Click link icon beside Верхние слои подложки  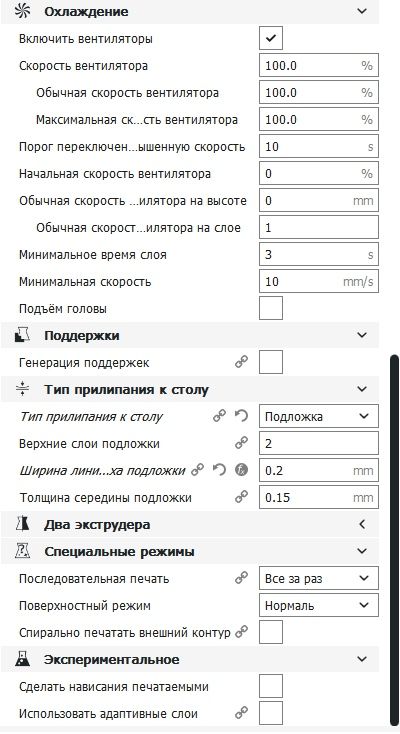coord(241,443)
